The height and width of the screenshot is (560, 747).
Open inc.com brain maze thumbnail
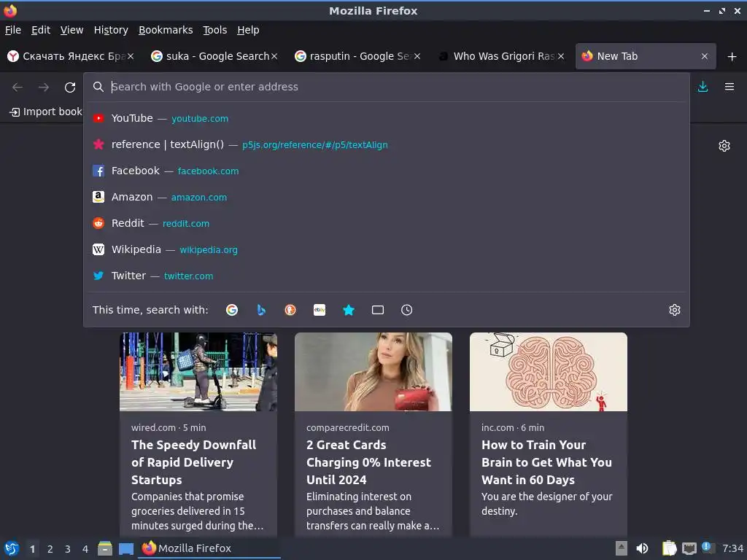pyautogui.click(x=549, y=372)
